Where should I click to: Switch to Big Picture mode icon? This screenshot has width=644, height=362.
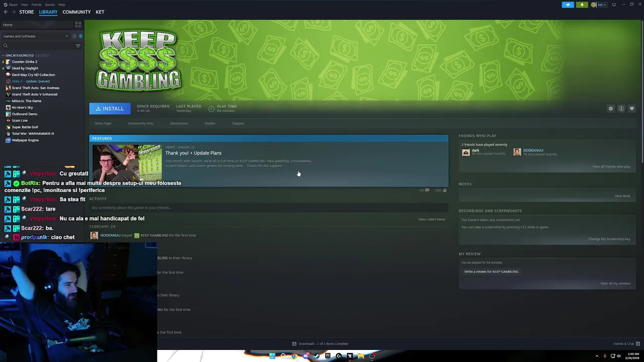(x=614, y=5)
